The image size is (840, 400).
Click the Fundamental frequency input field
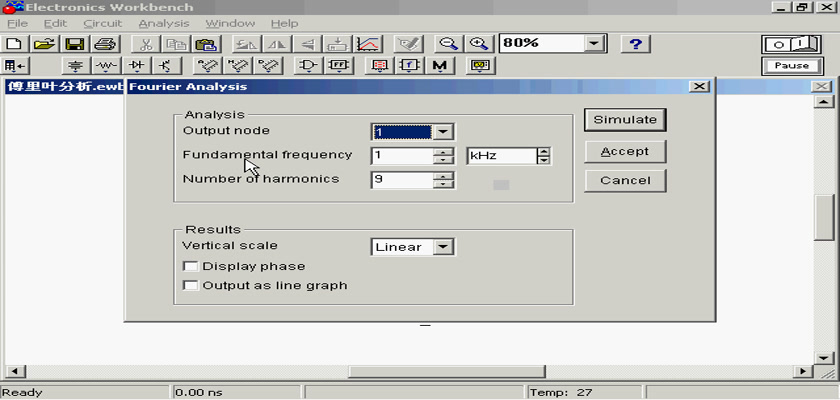pyautogui.click(x=402, y=156)
